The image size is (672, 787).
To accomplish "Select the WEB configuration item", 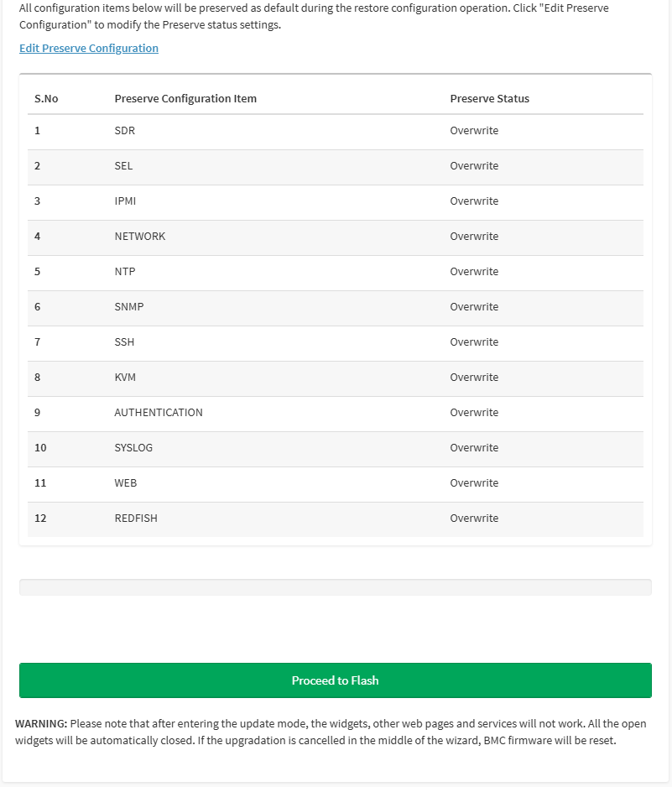I will pos(126,483).
